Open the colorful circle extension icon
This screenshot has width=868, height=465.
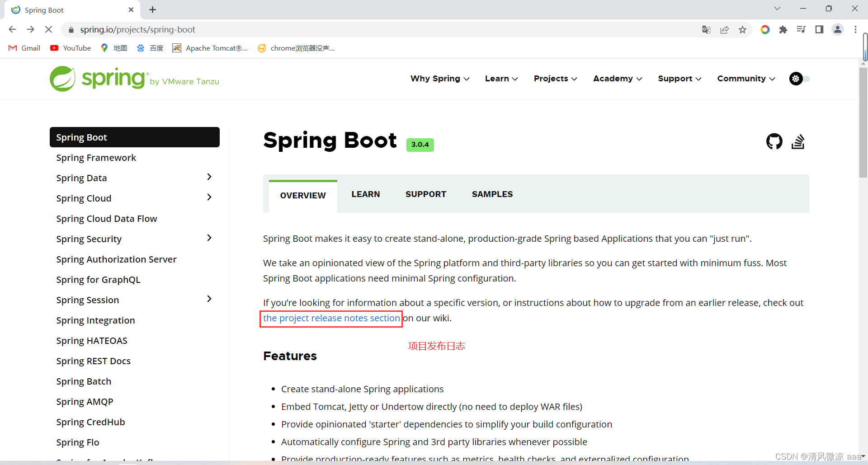[765, 29]
